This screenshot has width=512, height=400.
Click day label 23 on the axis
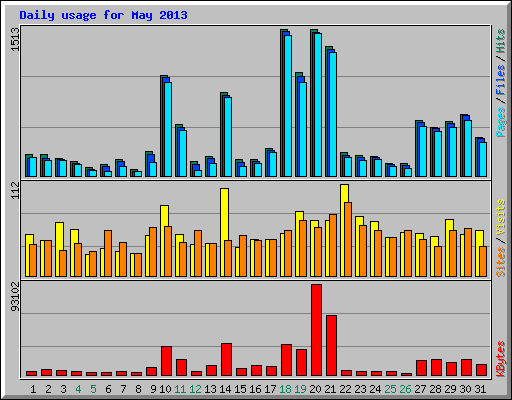(x=360, y=389)
